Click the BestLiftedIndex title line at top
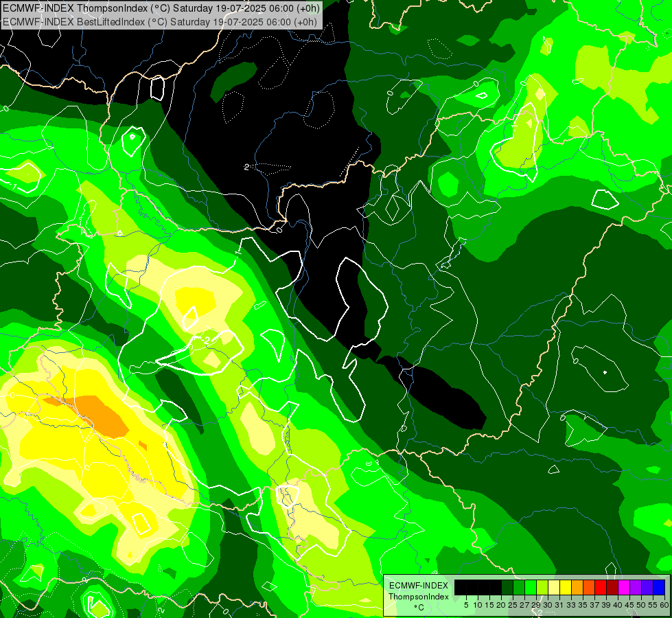 (x=160, y=22)
